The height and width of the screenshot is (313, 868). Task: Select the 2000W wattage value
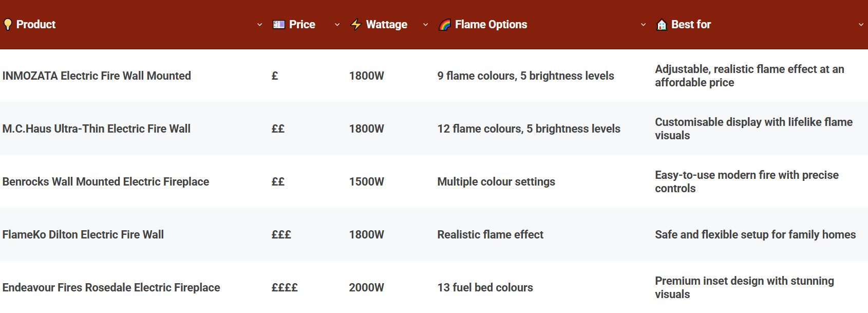pos(366,287)
